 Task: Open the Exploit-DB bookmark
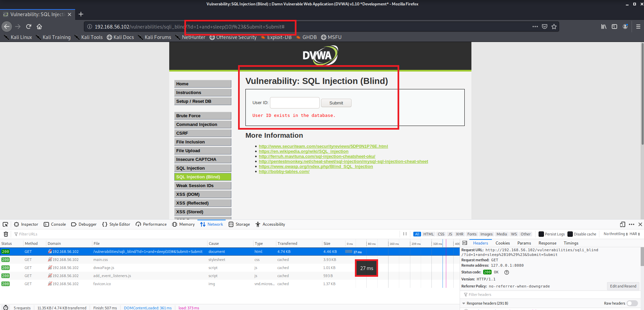(276, 37)
